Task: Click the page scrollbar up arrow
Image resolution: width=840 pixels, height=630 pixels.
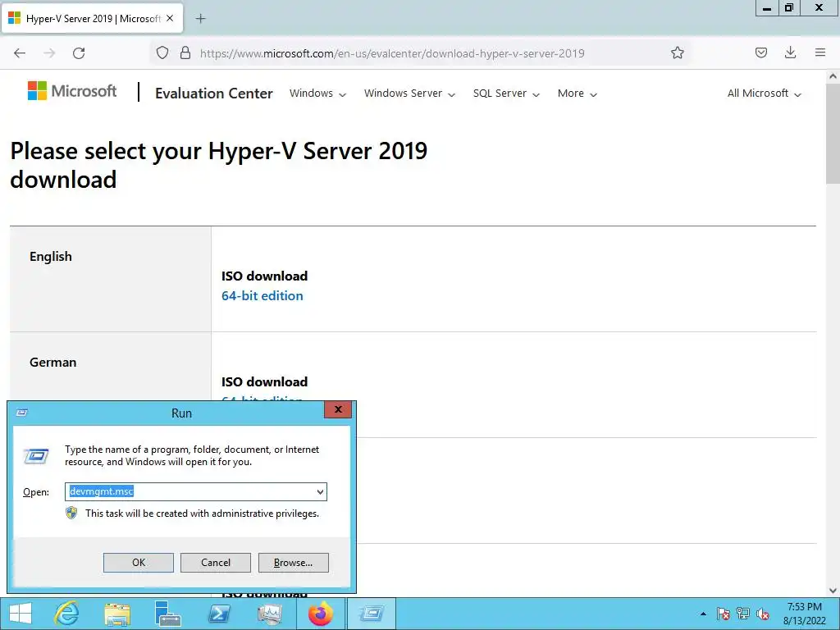Action: pos(833,76)
